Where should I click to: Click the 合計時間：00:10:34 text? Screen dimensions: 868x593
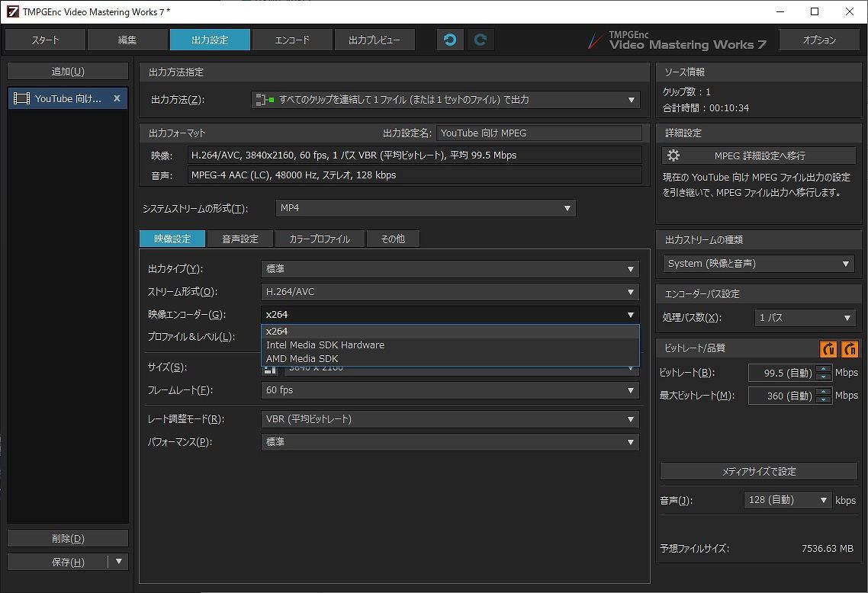pos(706,108)
